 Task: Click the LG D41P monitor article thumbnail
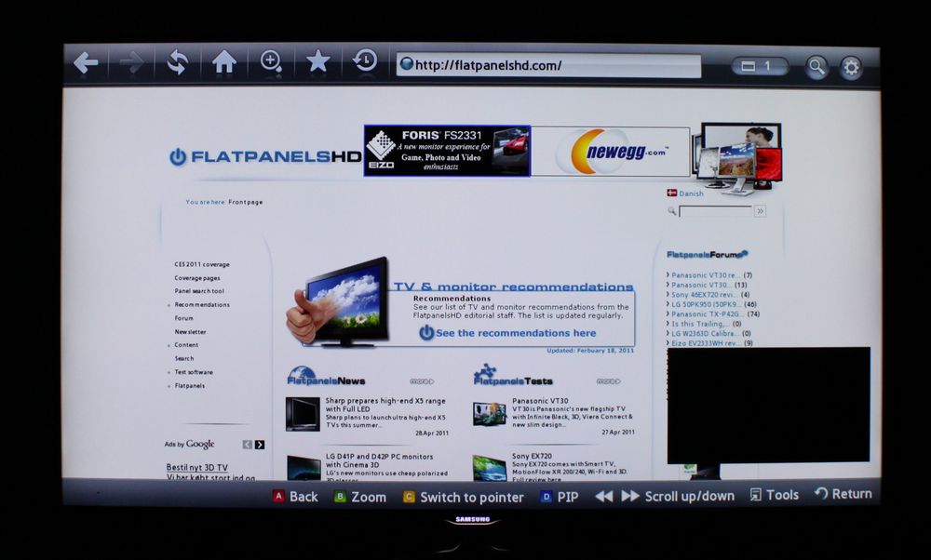[x=304, y=468]
